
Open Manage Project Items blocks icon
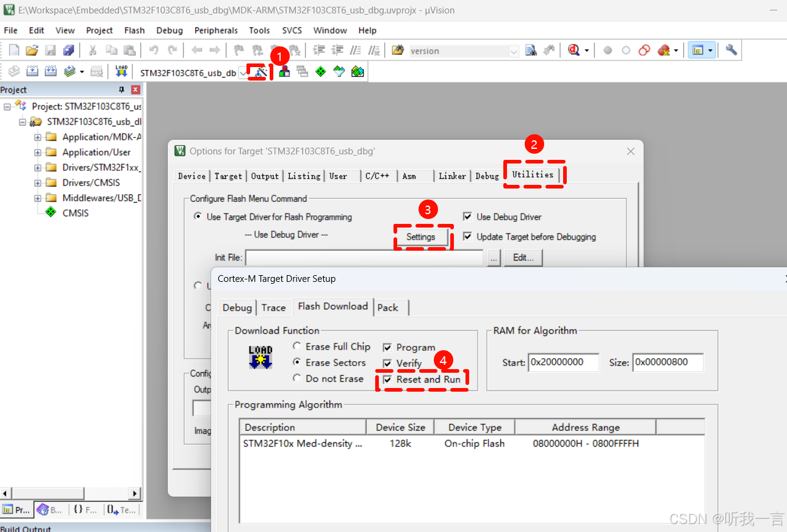coord(284,72)
